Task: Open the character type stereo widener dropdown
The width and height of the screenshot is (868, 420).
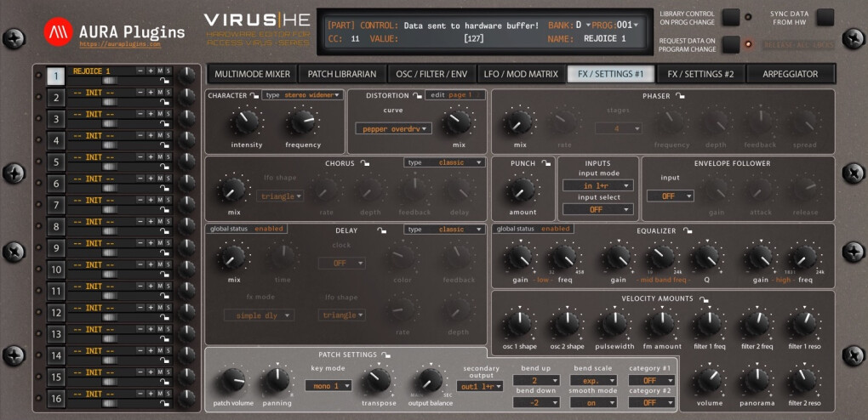Action: click(x=303, y=95)
